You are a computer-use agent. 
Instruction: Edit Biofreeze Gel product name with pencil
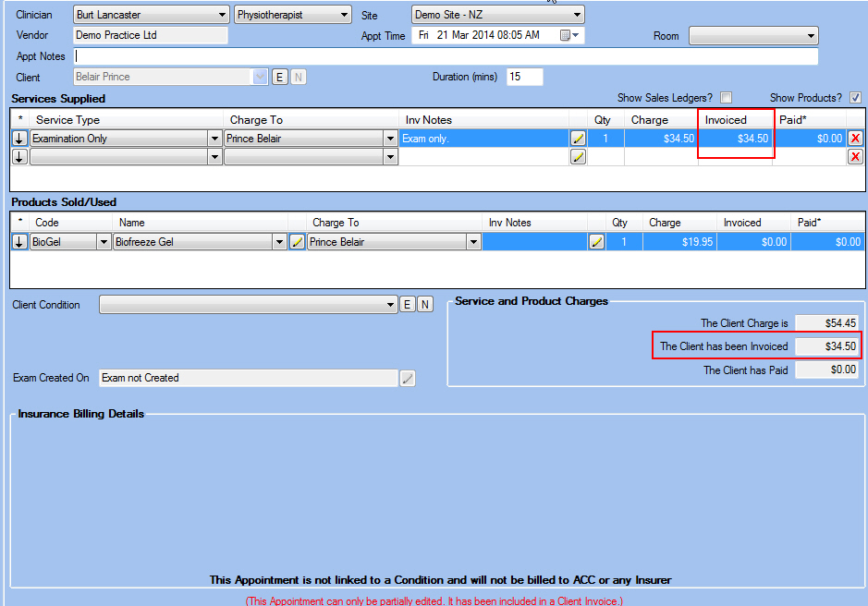(x=297, y=242)
